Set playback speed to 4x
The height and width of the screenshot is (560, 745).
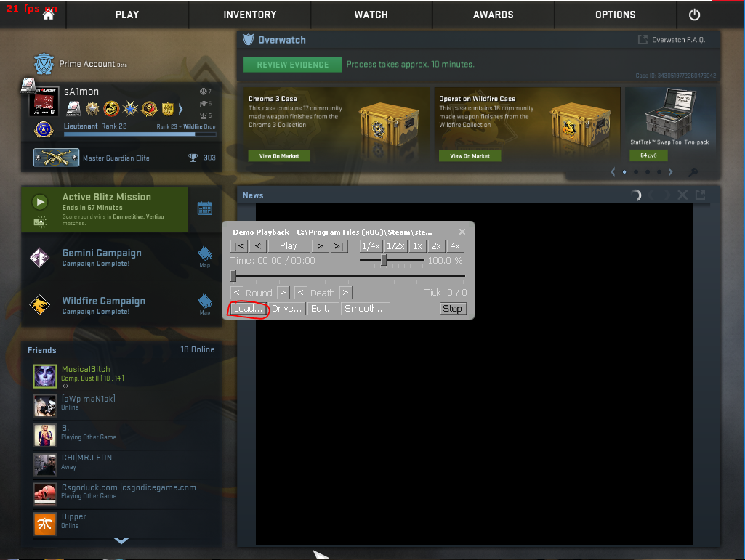455,246
